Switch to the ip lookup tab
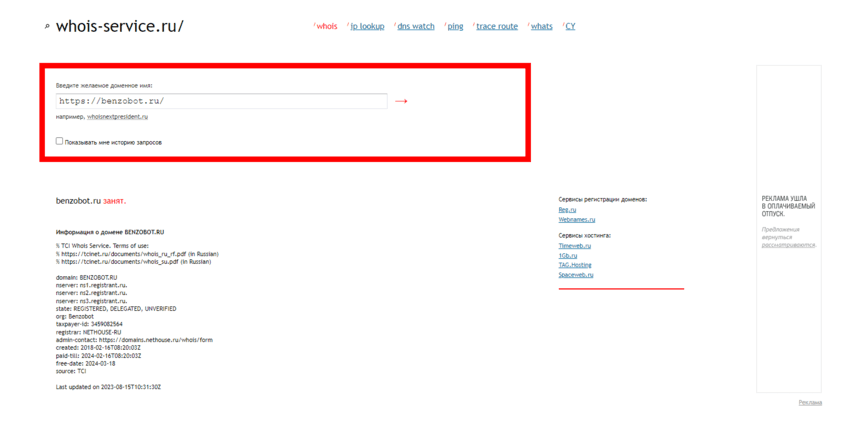850x423 pixels. click(x=367, y=26)
